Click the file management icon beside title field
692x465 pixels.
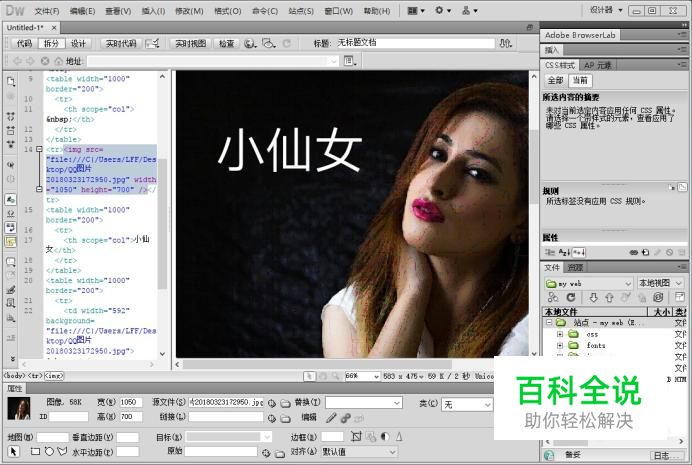(x=505, y=43)
